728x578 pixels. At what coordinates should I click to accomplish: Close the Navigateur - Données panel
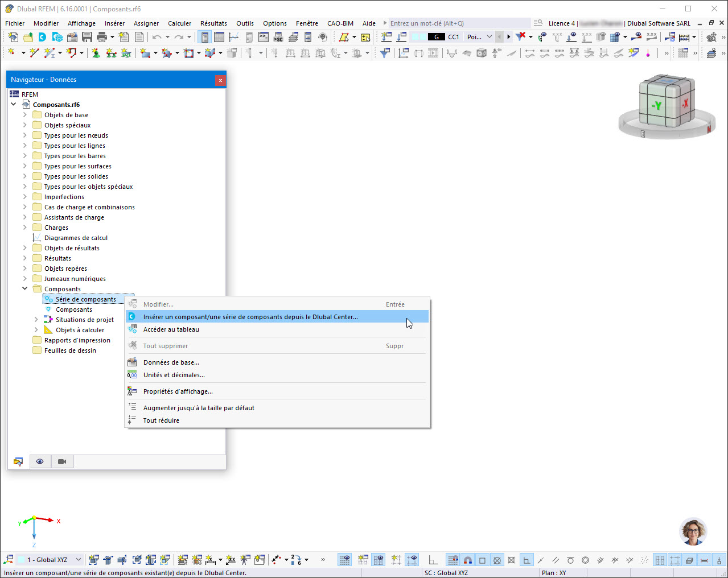[x=220, y=80]
